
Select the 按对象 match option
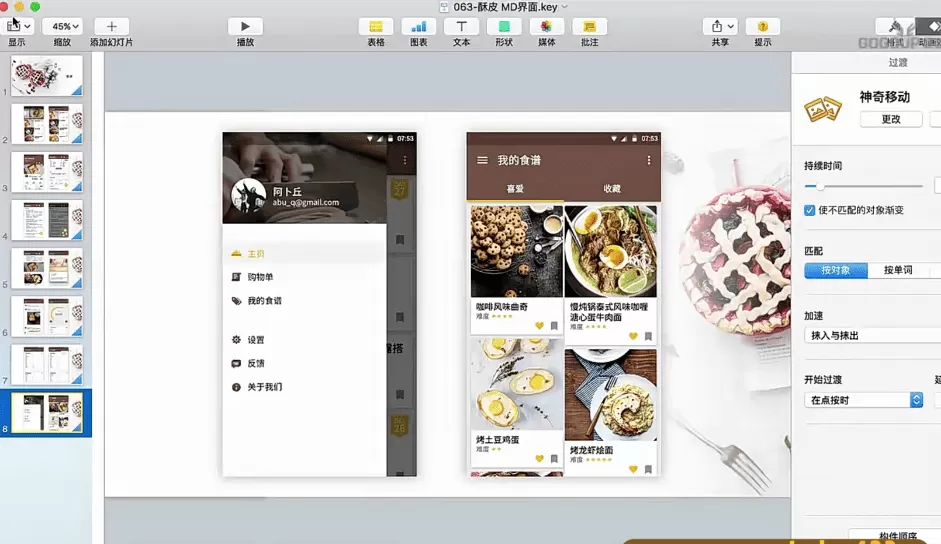[836, 270]
